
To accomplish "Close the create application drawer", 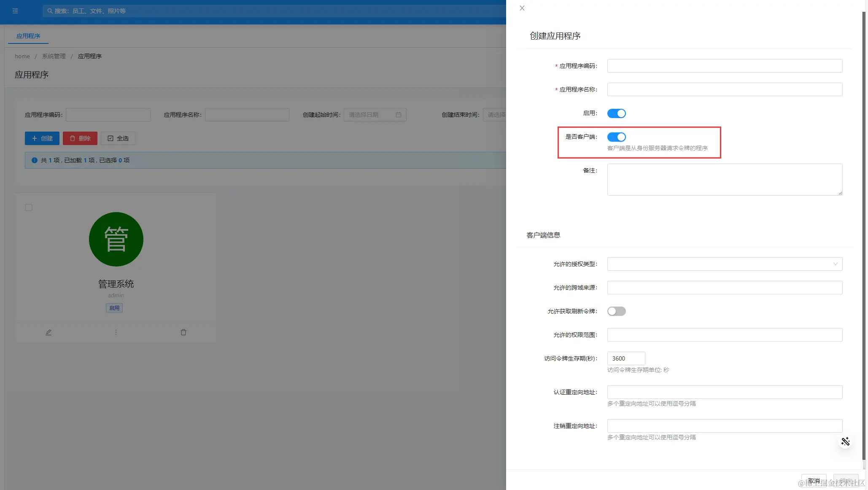I will (x=522, y=8).
